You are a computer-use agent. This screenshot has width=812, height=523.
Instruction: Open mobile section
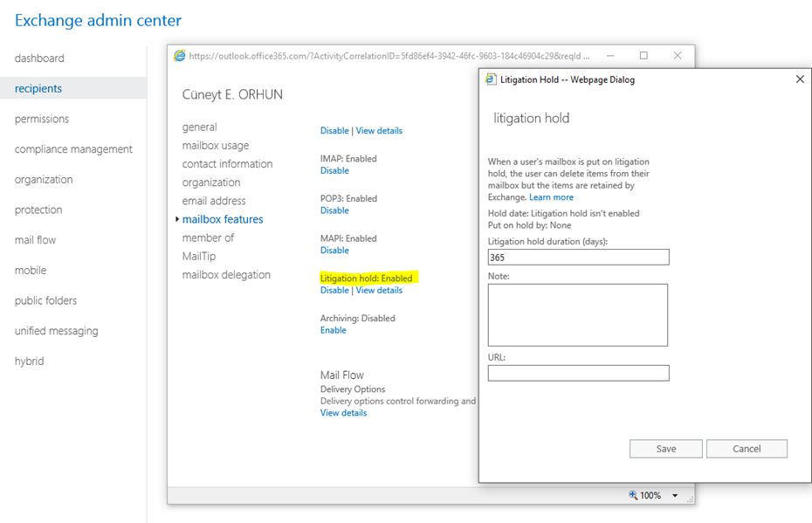[x=31, y=271]
